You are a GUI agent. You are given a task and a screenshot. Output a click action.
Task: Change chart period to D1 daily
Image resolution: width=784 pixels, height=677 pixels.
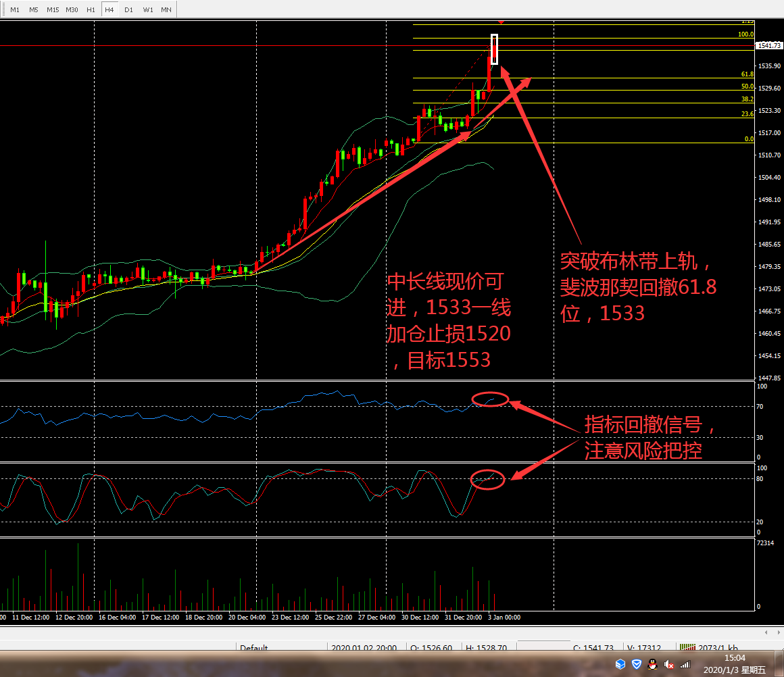click(x=128, y=9)
